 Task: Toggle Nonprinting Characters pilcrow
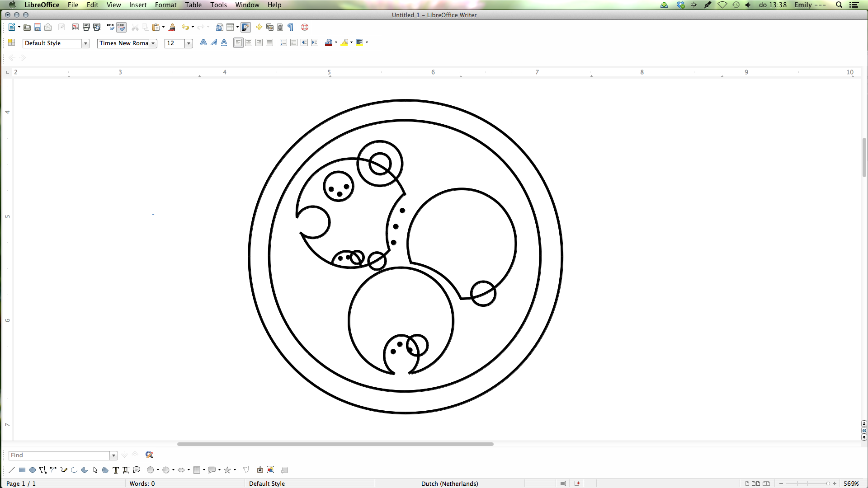click(291, 28)
